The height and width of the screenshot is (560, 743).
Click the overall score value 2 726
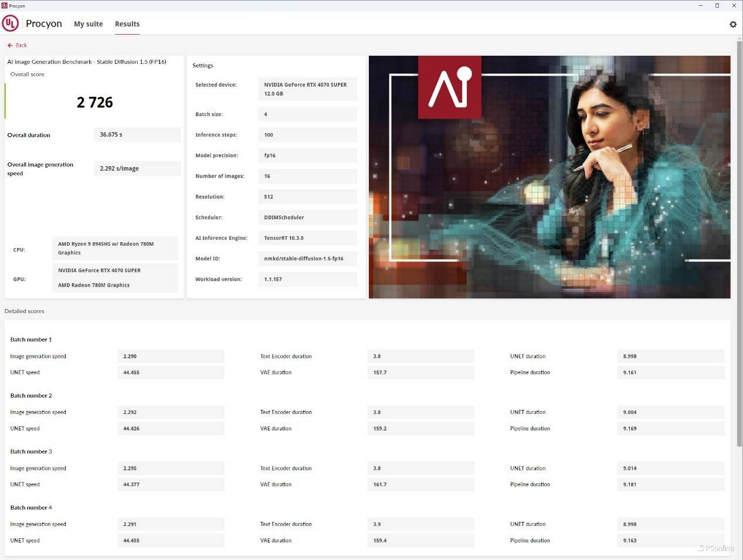point(94,103)
